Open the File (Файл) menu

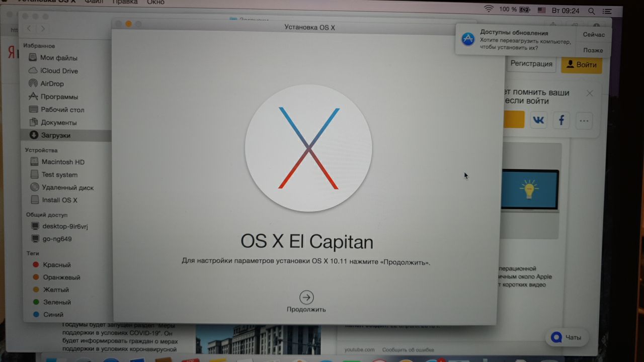[94, 3]
